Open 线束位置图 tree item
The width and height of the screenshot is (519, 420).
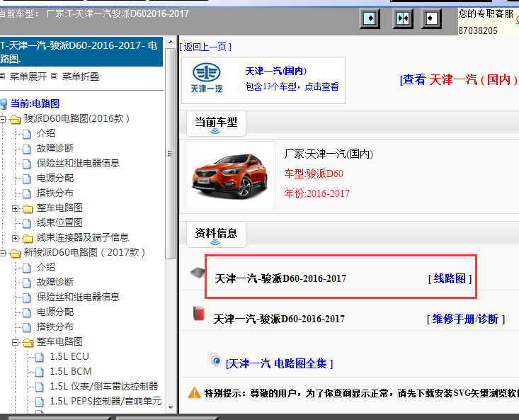coord(59,222)
